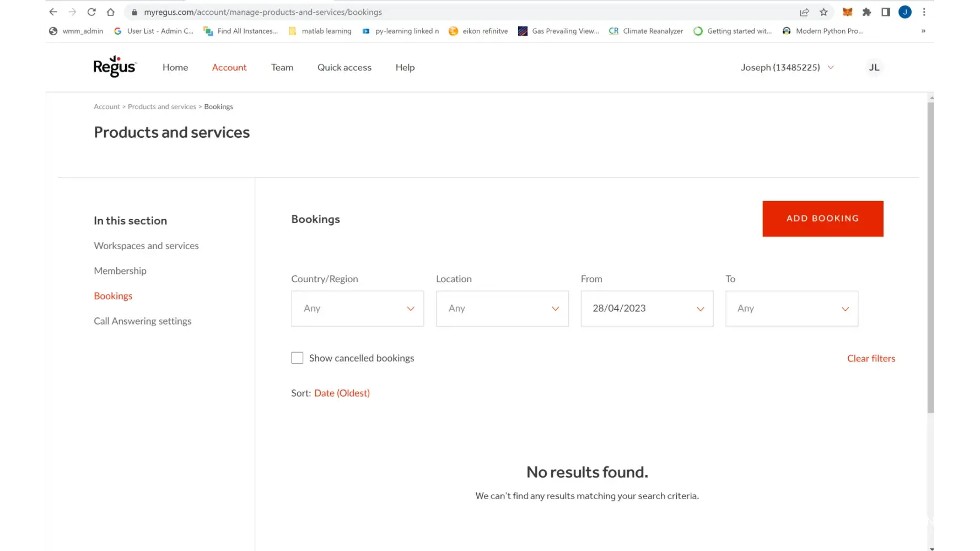Open the Location dropdown

pos(502,309)
